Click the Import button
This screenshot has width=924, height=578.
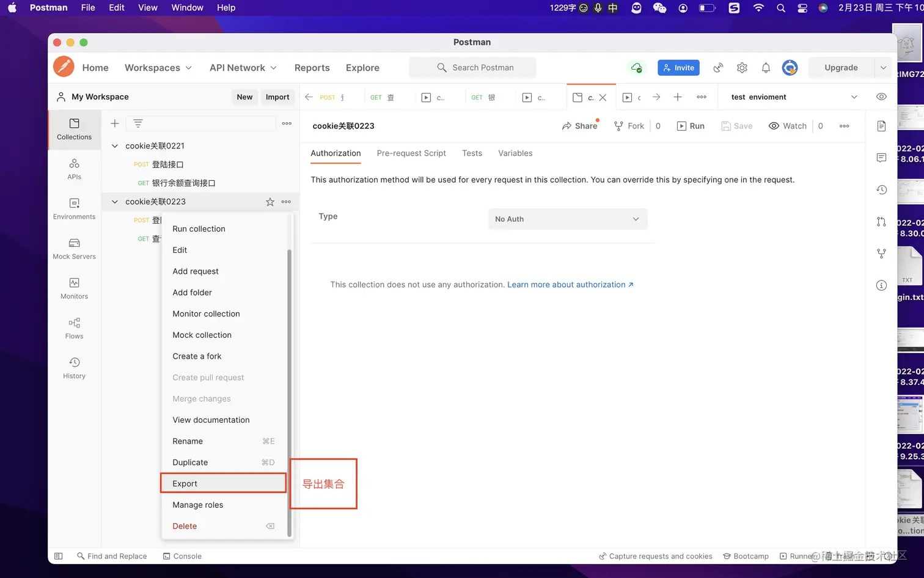pos(277,97)
